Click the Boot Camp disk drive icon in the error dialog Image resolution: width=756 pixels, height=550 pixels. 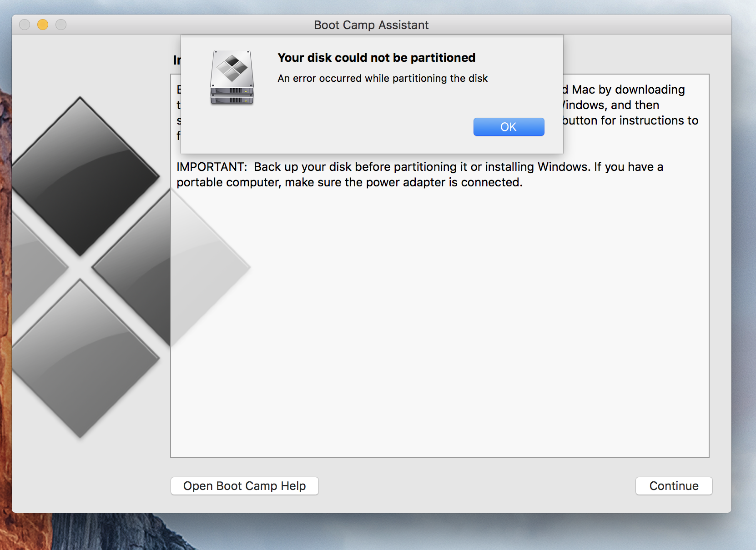tap(232, 78)
